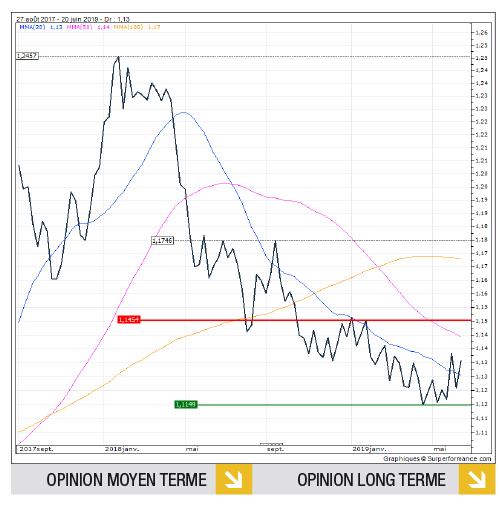Click the sept. axis label
Viewport: 500px width, 520px height.
pos(275,449)
